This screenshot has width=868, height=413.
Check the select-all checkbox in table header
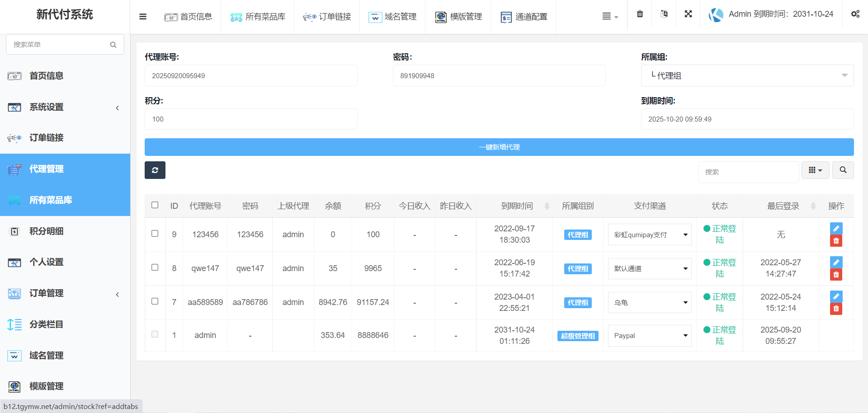pos(155,205)
